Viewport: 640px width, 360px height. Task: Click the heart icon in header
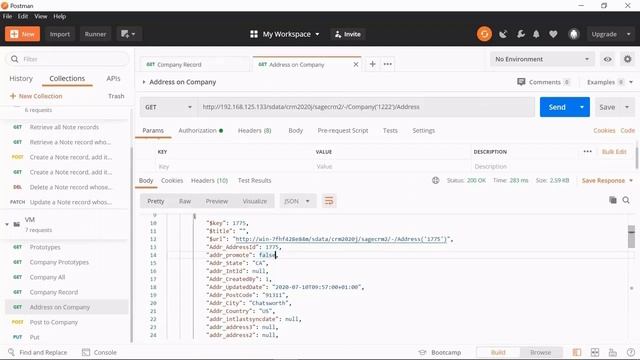click(x=553, y=34)
